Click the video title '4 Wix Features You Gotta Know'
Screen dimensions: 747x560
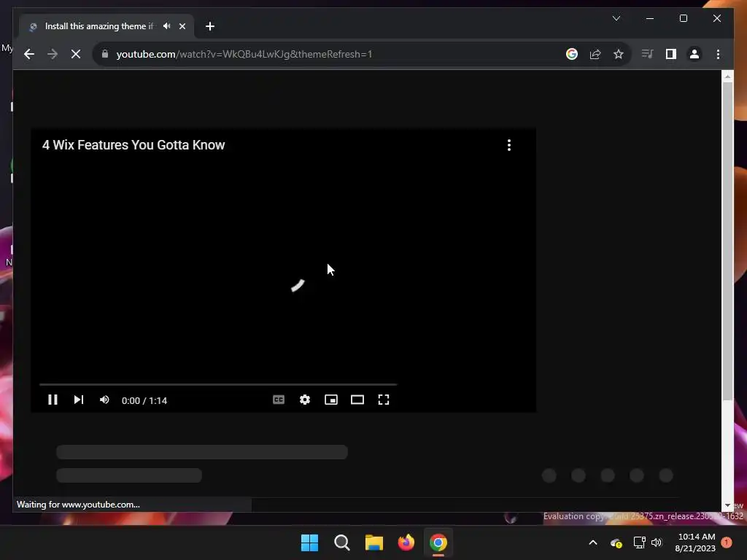(x=133, y=145)
